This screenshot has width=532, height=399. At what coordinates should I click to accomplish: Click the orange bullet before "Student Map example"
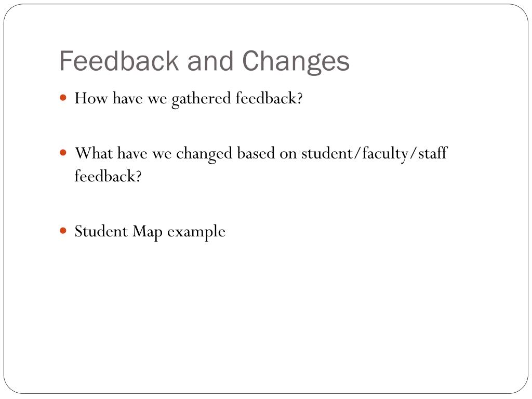pos(63,231)
